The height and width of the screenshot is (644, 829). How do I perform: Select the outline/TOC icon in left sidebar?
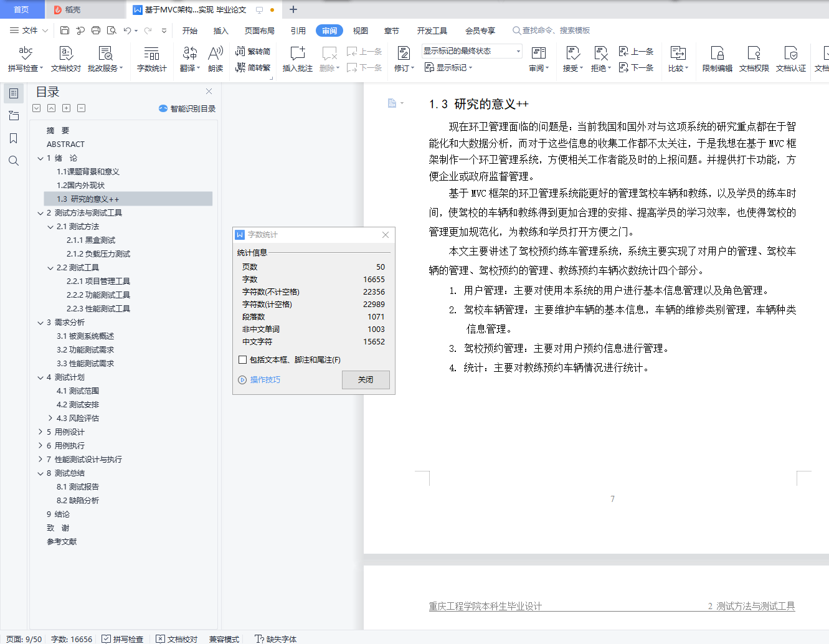[x=14, y=93]
